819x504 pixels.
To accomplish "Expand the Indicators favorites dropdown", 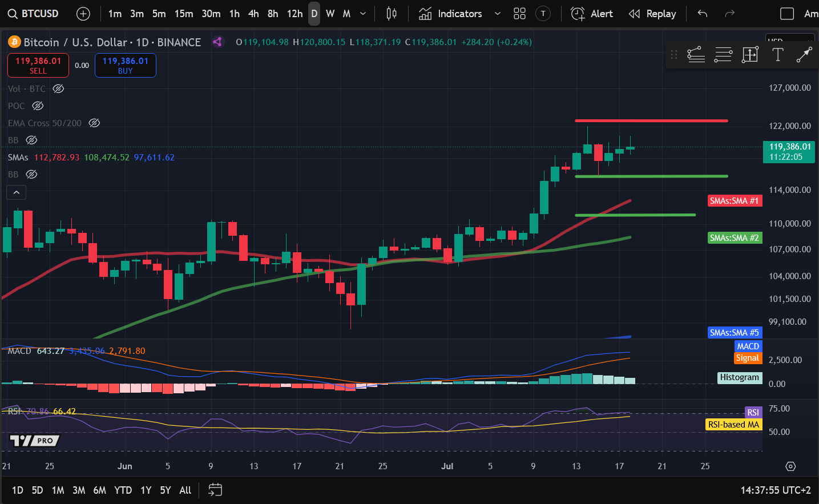I will tap(498, 14).
